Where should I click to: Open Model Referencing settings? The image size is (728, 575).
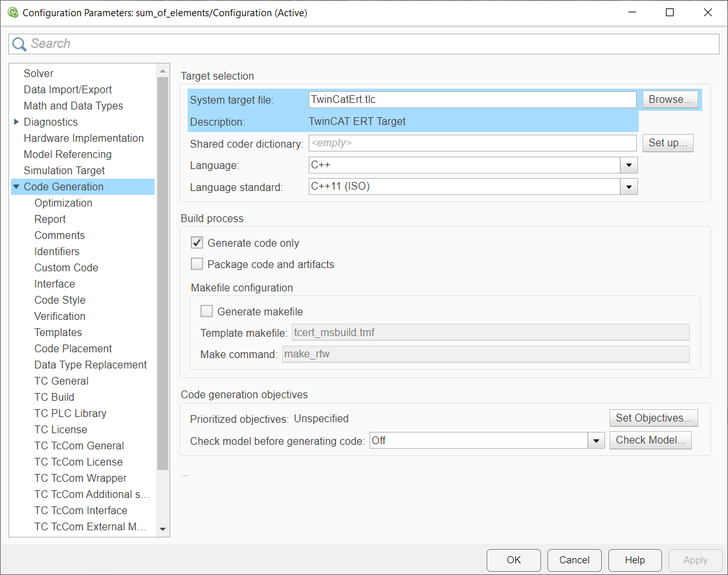68,154
